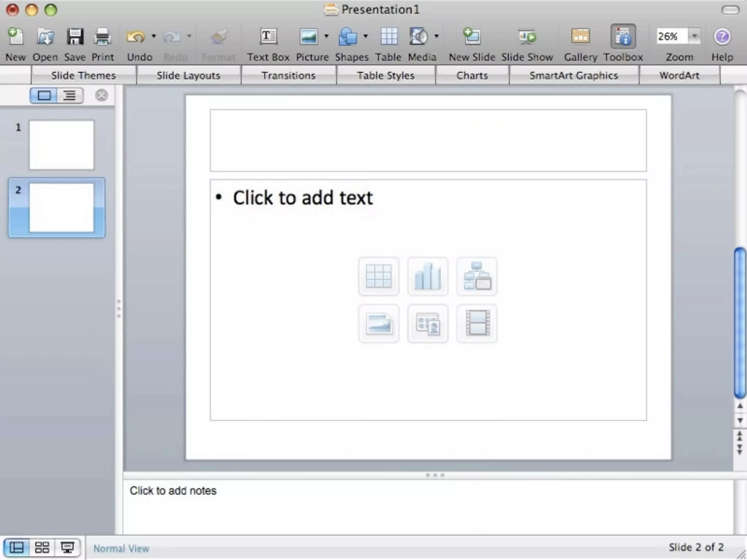Expand the Zoom percentage dropdown
747x560 pixels.
[x=694, y=36]
